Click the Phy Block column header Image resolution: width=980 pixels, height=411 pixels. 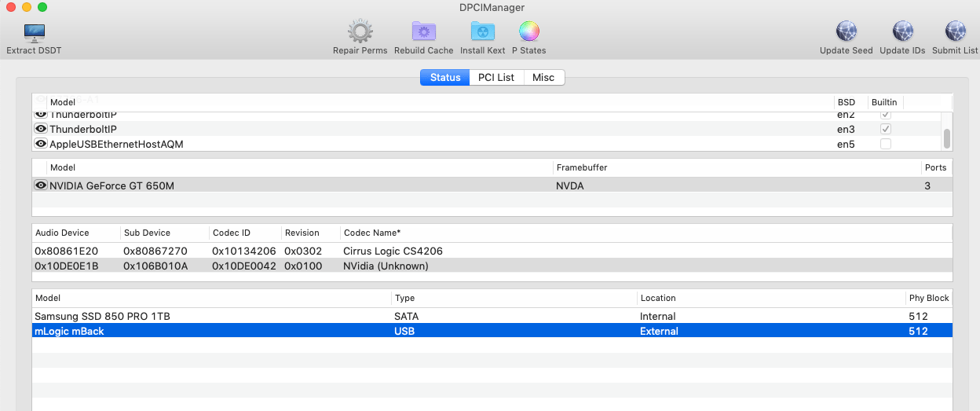(x=929, y=298)
